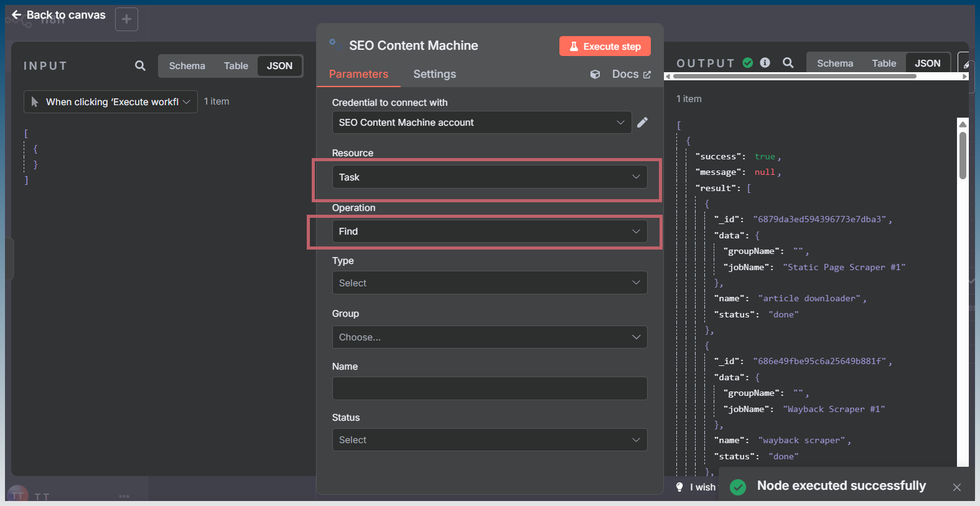The image size is (980, 506).
Task: Click the green success check icon by OUTPUT
Action: coord(748,63)
